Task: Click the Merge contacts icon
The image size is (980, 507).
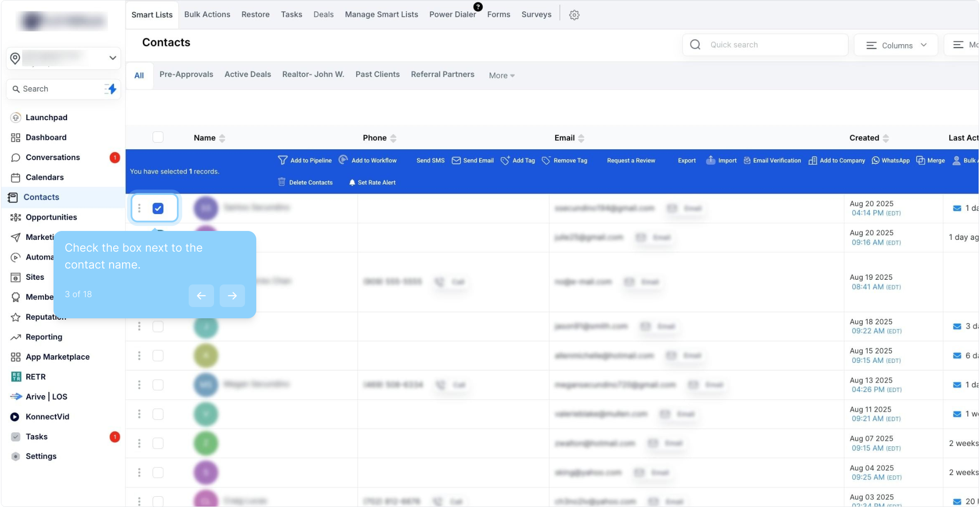Action: (920, 160)
